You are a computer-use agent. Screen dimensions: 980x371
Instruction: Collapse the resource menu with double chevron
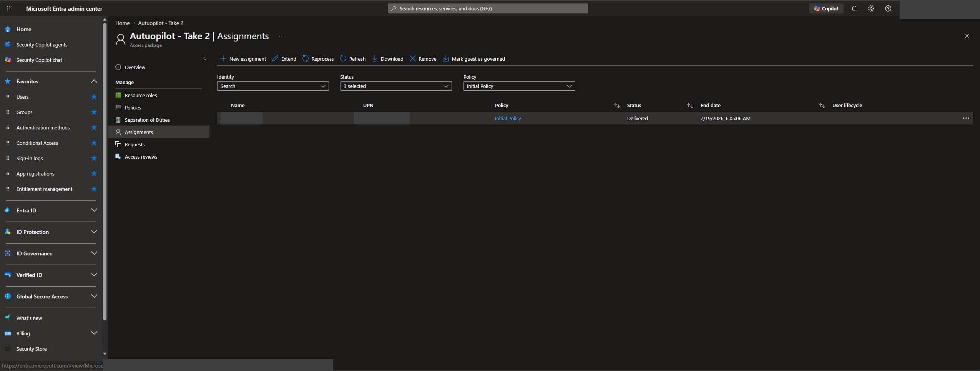pyautogui.click(x=205, y=59)
